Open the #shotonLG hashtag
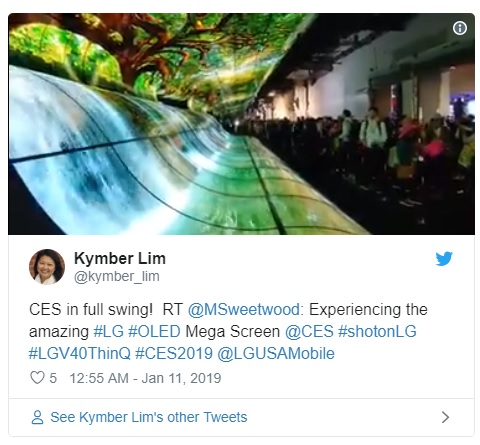This screenshot has height=445, width=480. [377, 331]
